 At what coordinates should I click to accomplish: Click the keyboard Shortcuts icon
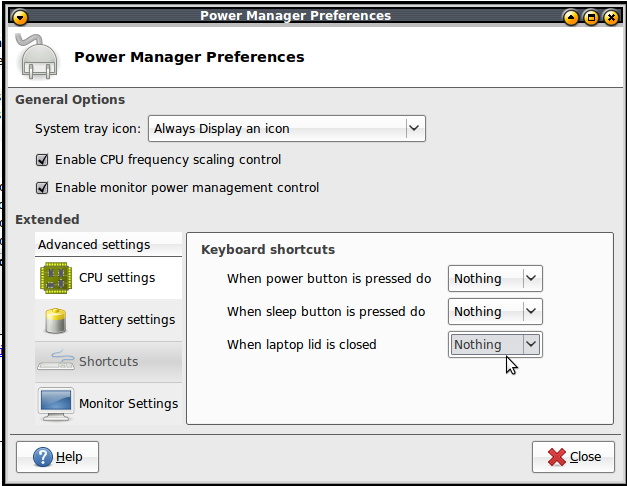[56, 361]
